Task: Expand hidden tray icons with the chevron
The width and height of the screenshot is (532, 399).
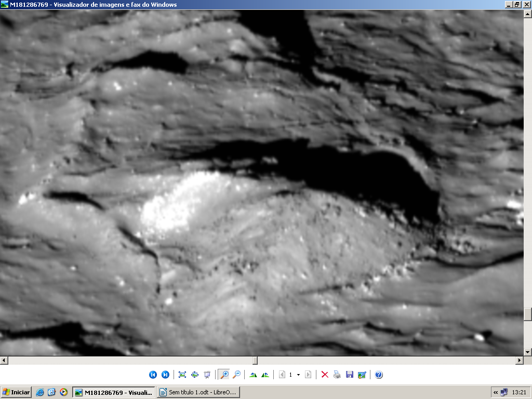Action: tap(496, 392)
